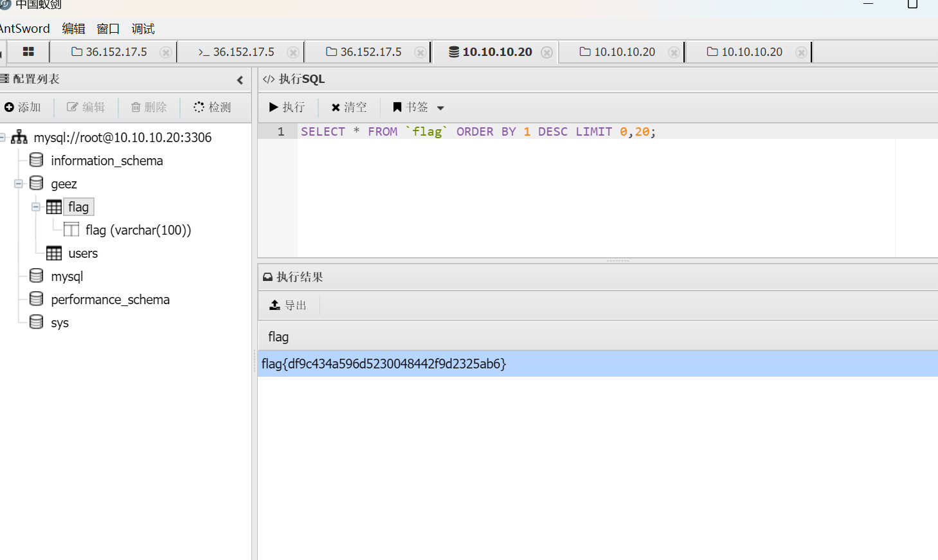Close the third 36.152.17.5 tab
Viewport: 938px width, 560px height.
pyautogui.click(x=420, y=53)
